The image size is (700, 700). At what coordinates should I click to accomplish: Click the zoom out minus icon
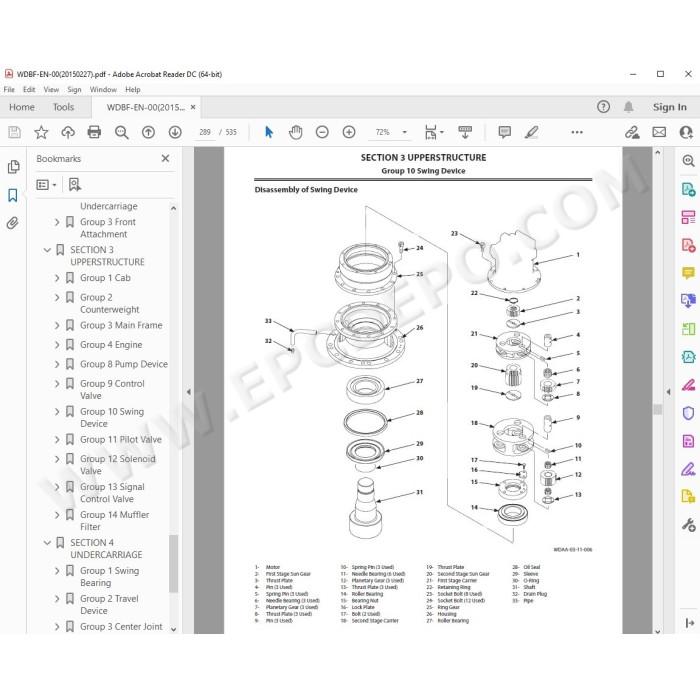point(322,132)
